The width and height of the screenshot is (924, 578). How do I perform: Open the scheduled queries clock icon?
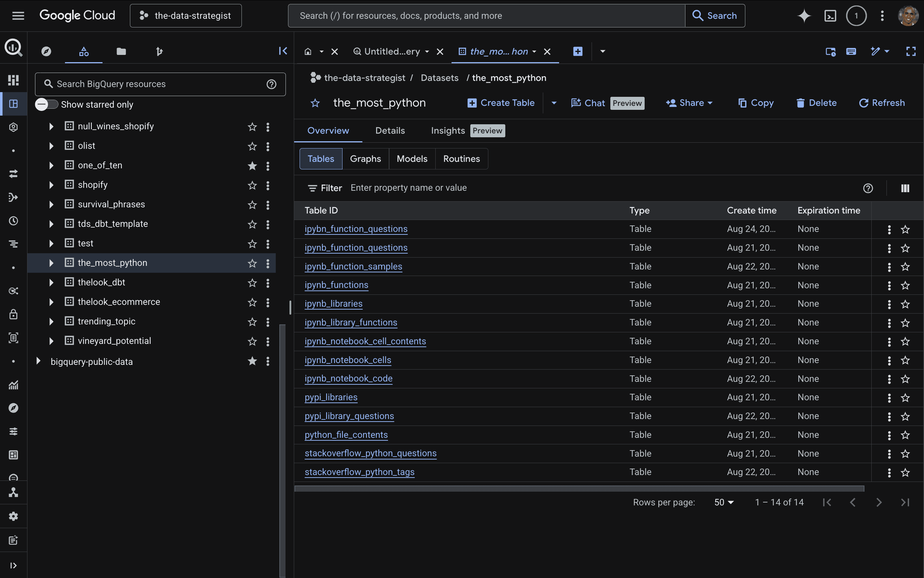coord(13,221)
